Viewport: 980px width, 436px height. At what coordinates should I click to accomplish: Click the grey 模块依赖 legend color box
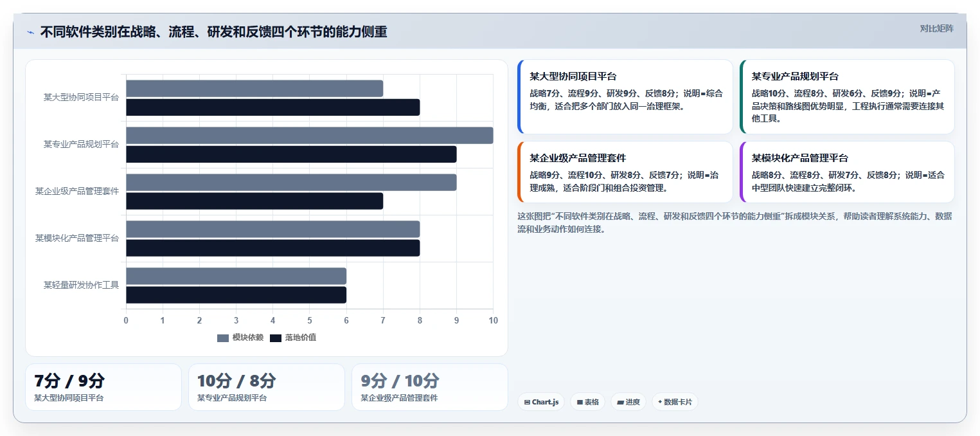[223, 338]
